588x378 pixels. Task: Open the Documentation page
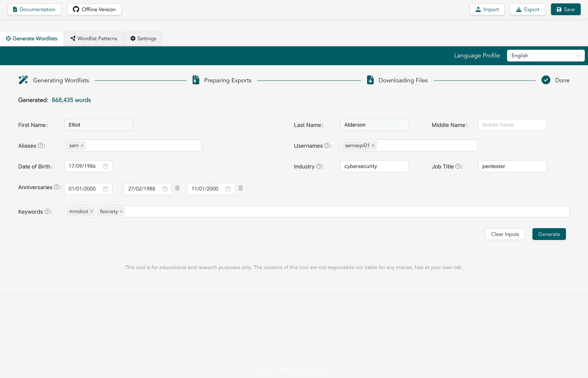click(x=34, y=9)
